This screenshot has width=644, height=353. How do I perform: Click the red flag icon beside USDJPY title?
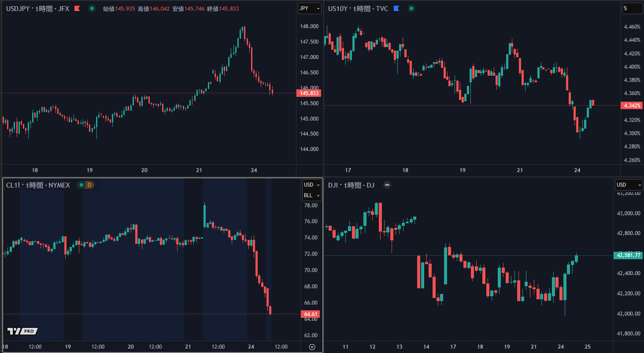pos(77,8)
